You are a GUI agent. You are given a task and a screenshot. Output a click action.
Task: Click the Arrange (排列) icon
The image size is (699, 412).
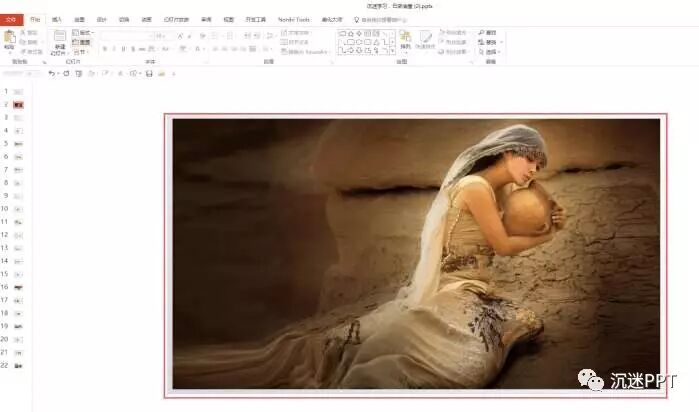click(x=405, y=37)
